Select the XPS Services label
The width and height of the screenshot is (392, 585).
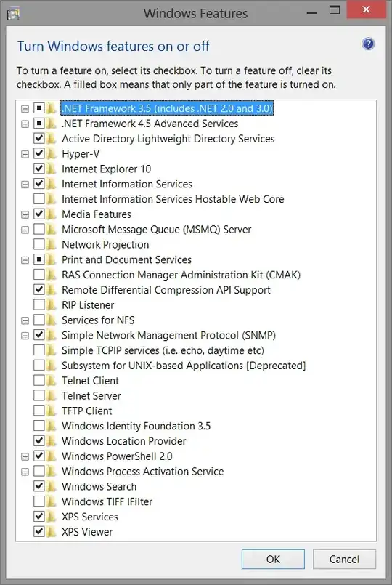[90, 517]
